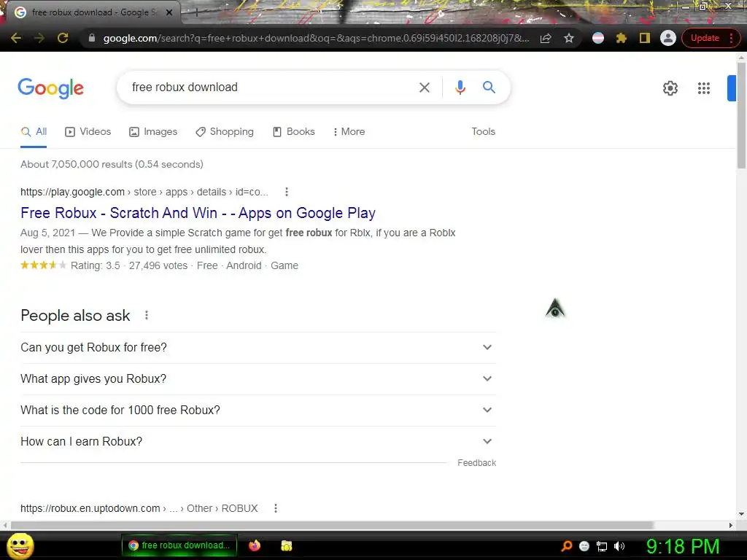
Task: Click the padlock site info icon
Action: (92, 38)
